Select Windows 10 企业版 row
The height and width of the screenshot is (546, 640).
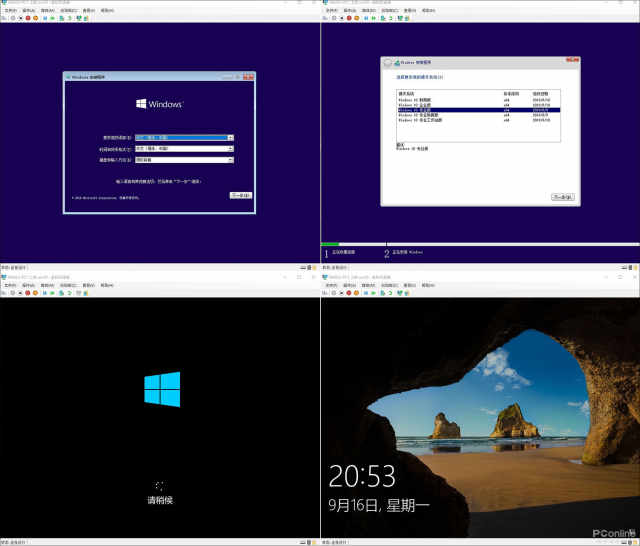click(478, 105)
